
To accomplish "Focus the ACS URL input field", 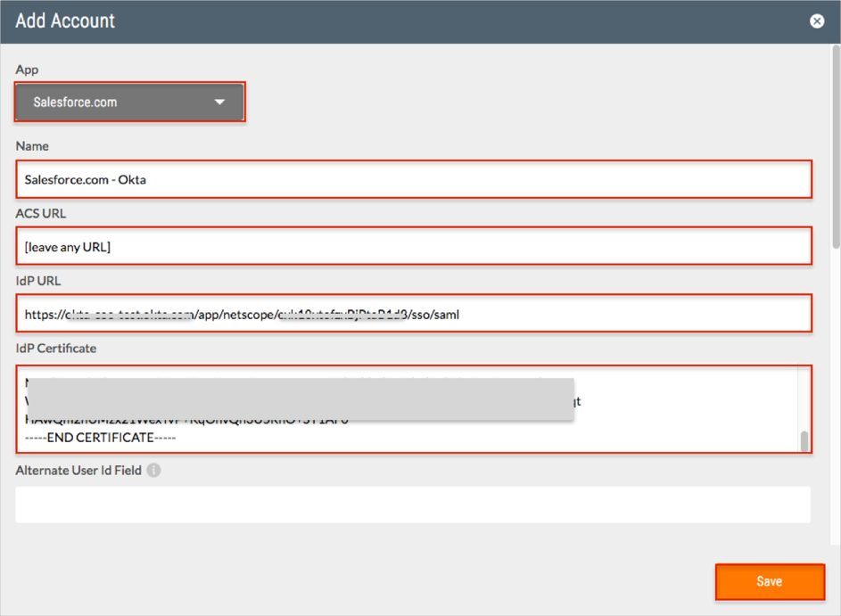I will (x=413, y=247).
